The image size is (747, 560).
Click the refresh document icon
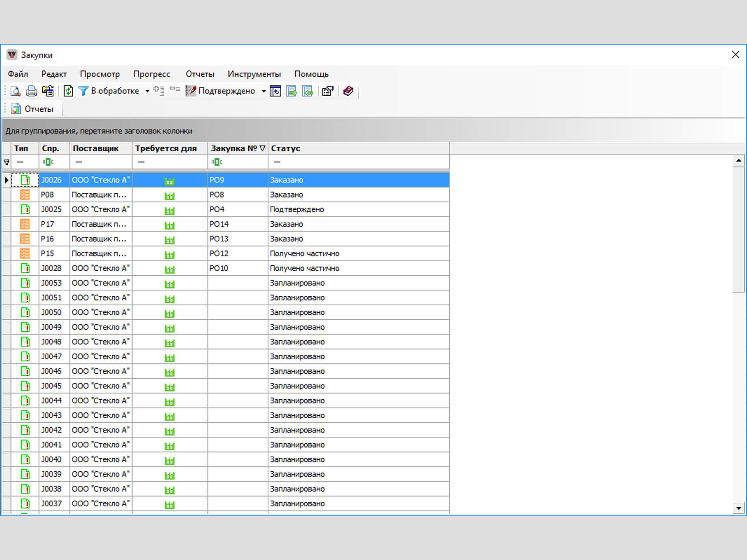68,91
